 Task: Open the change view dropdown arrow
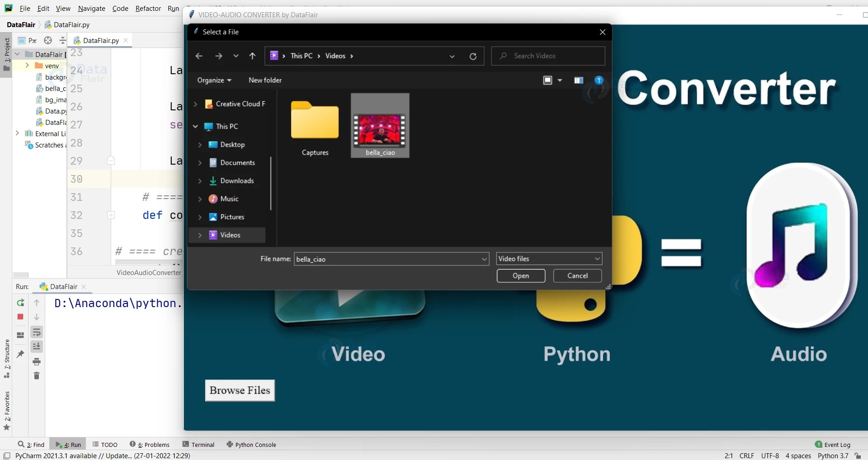[x=561, y=80]
